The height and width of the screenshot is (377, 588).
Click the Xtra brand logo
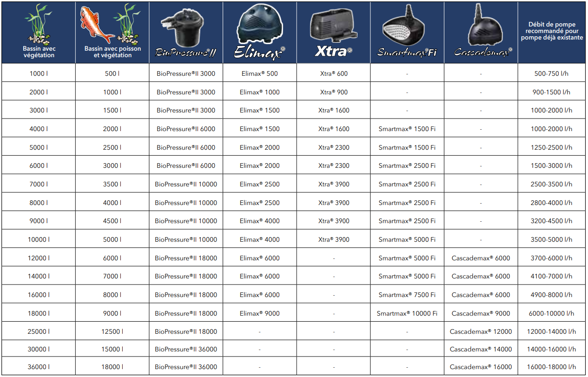(334, 51)
